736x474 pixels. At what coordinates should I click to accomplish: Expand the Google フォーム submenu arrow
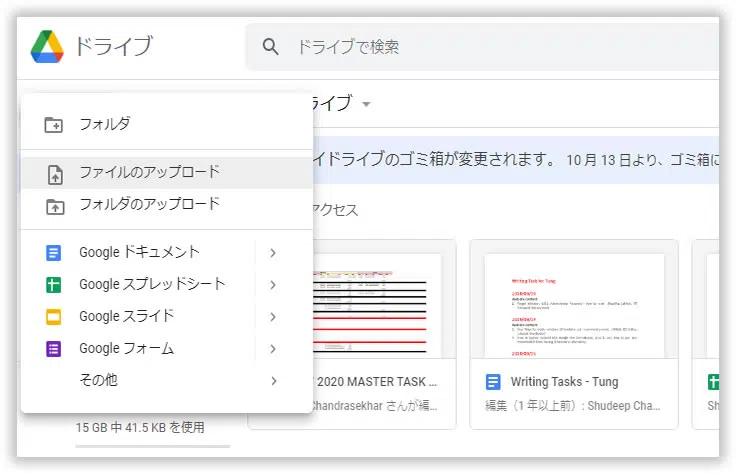click(273, 349)
